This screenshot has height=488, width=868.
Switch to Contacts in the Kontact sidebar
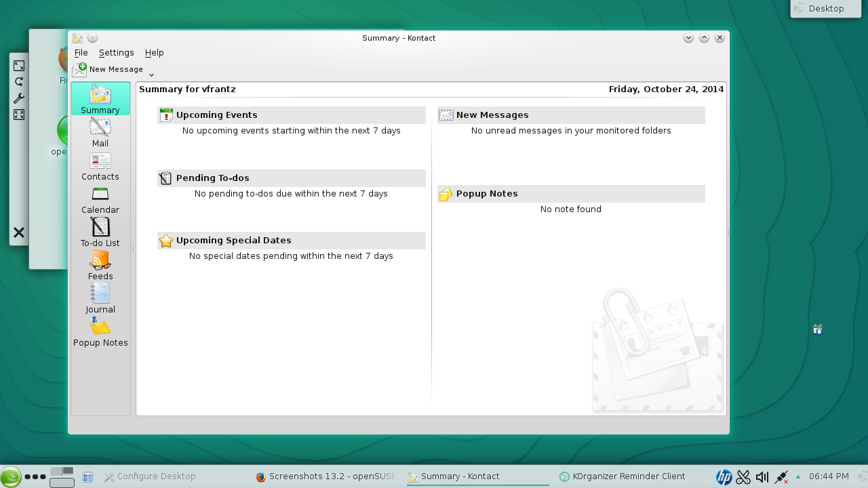coord(100,165)
